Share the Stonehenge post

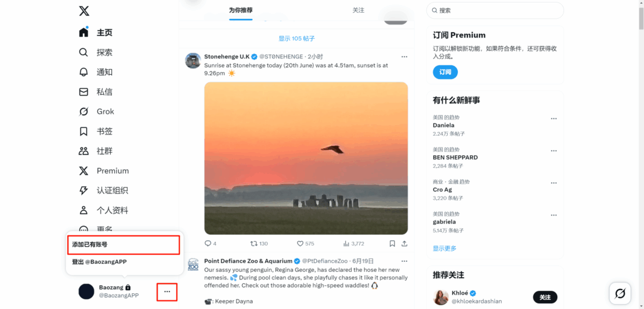click(x=404, y=244)
